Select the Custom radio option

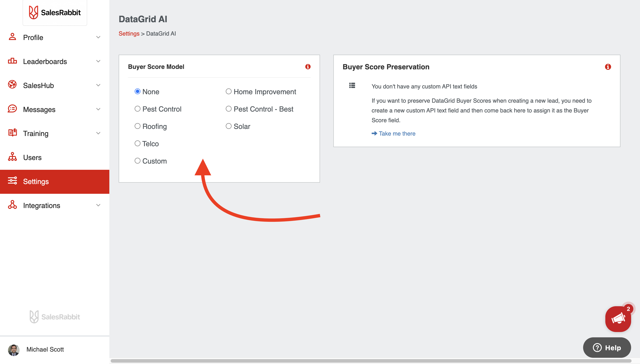(137, 161)
